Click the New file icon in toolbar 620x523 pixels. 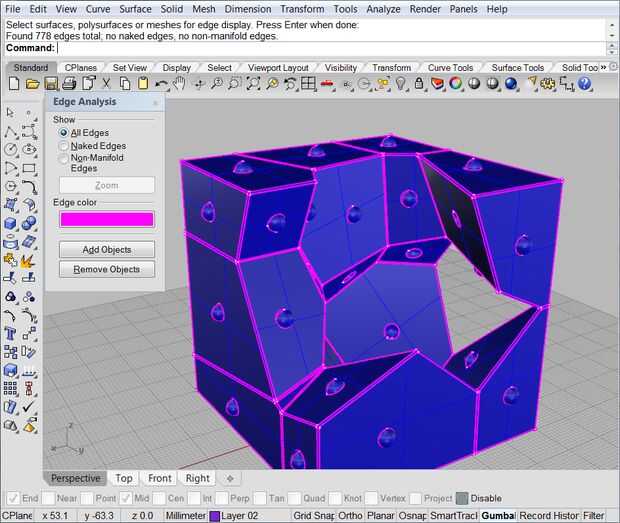(x=14, y=84)
